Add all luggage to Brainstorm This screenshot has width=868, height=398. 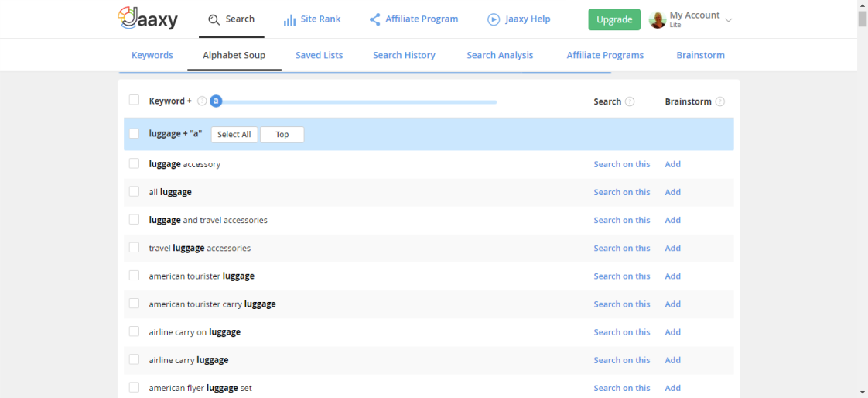(x=672, y=192)
